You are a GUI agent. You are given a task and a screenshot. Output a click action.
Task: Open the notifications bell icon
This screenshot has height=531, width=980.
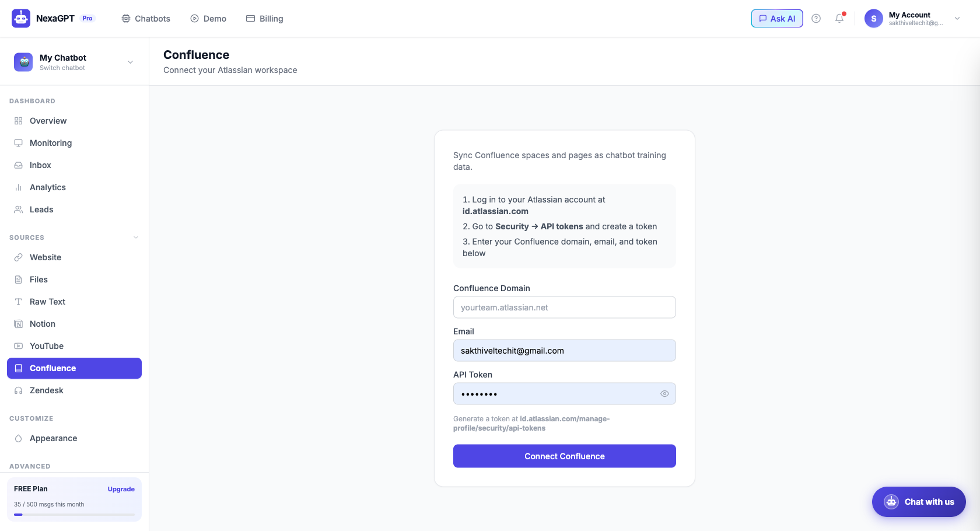839,19
